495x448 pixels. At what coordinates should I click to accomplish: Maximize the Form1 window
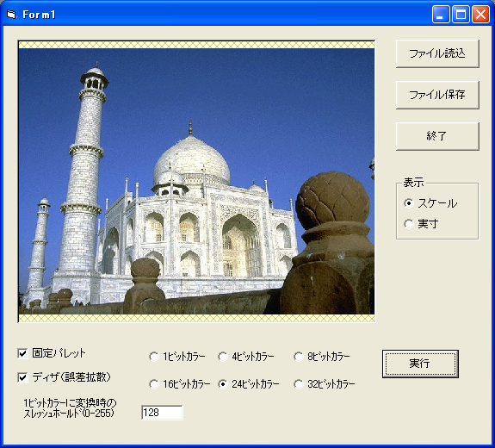coord(461,15)
